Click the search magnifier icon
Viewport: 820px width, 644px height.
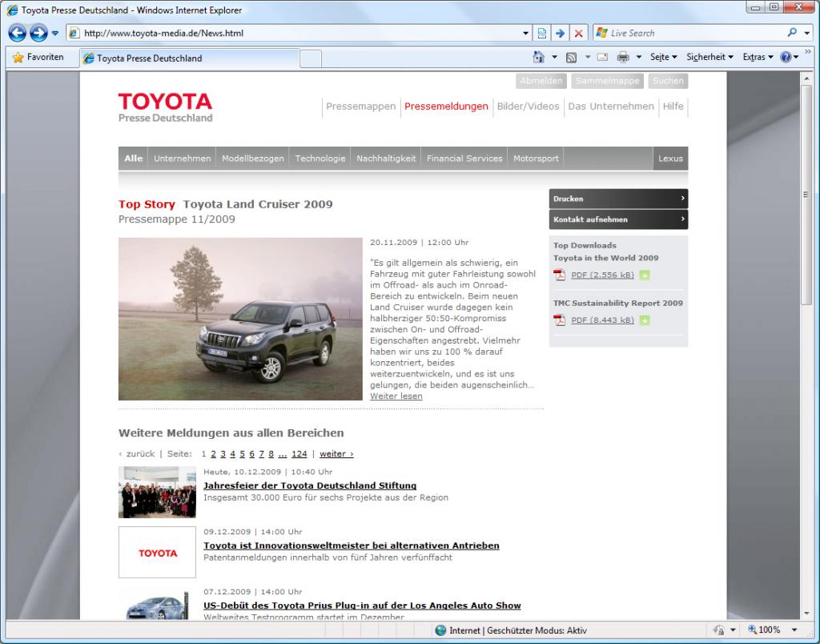792,32
